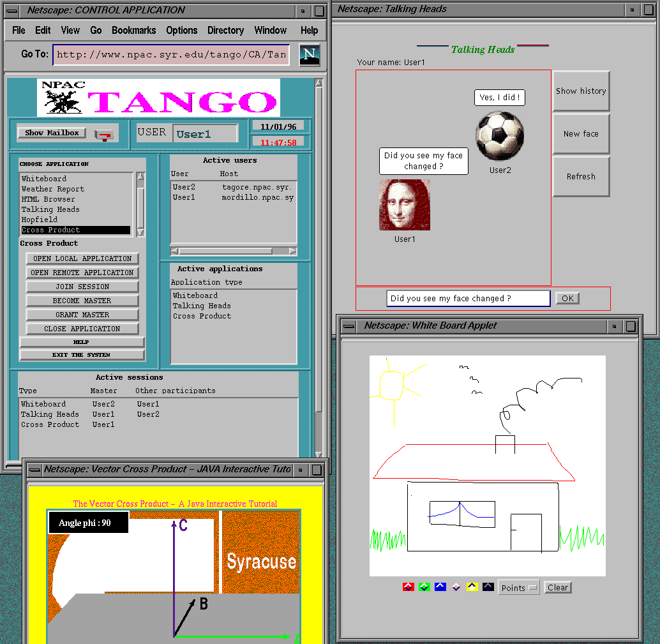Viewport: 660px width, 644px height.
Task: Click OK to send the Talking Heads message
Action: (567, 299)
